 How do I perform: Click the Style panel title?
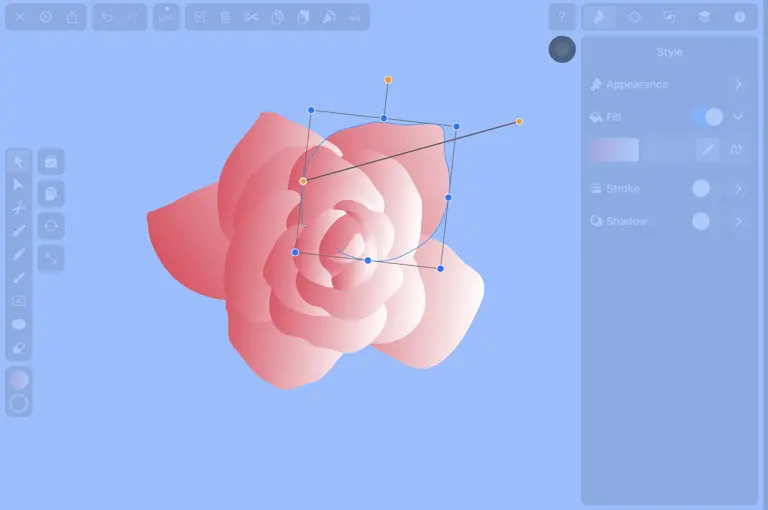[x=670, y=52]
